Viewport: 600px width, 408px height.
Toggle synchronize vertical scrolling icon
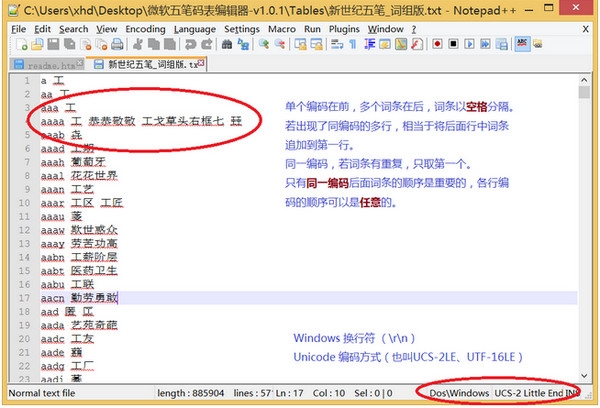point(300,44)
